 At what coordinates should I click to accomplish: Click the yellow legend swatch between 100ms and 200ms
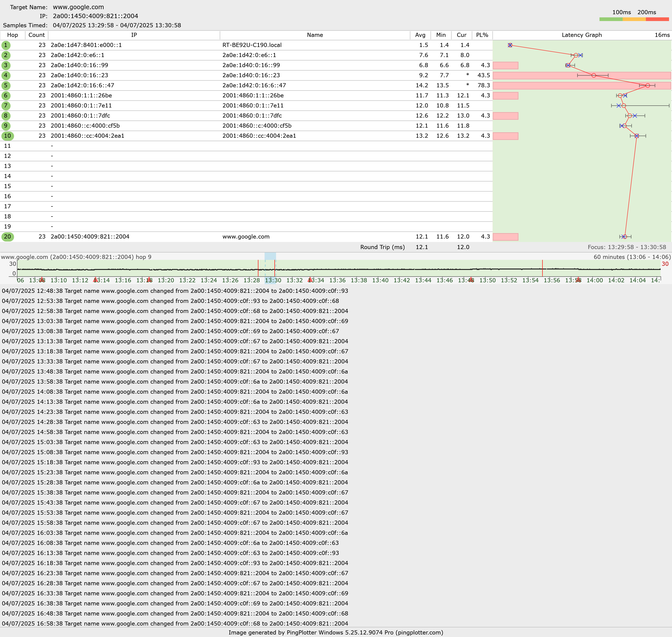click(x=634, y=19)
